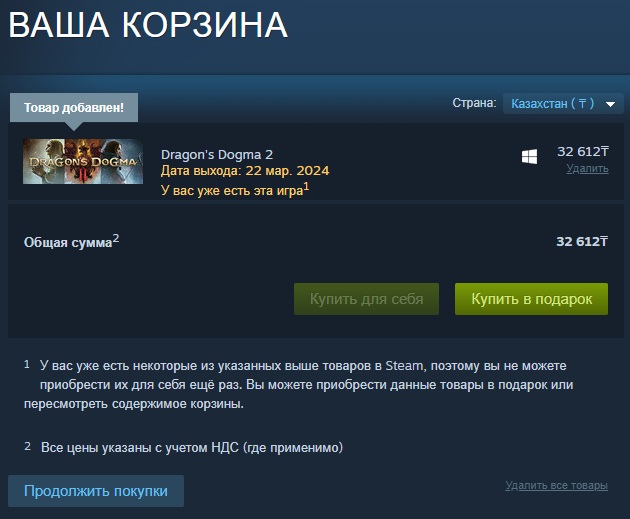The image size is (630, 519).
Task: Click the Товар добавлен! notification bubble
Action: click(x=74, y=108)
